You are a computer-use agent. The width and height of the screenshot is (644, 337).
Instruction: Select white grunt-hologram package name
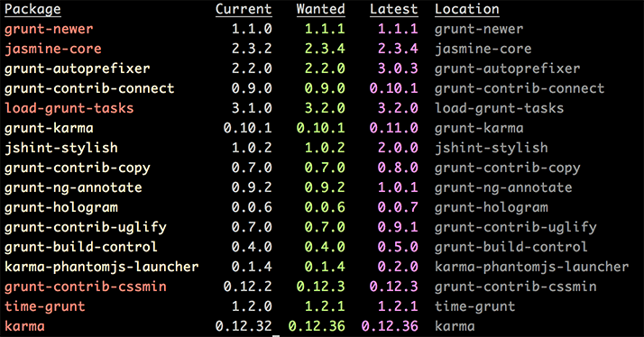point(61,207)
